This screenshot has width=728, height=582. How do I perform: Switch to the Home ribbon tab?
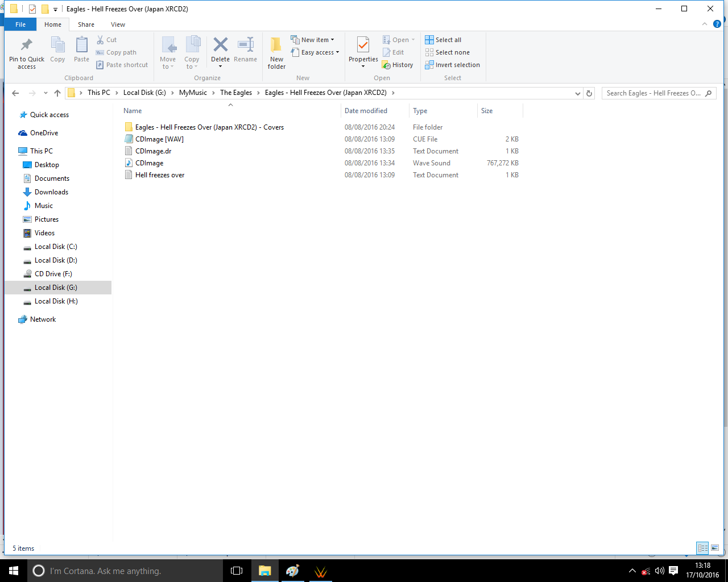point(53,24)
